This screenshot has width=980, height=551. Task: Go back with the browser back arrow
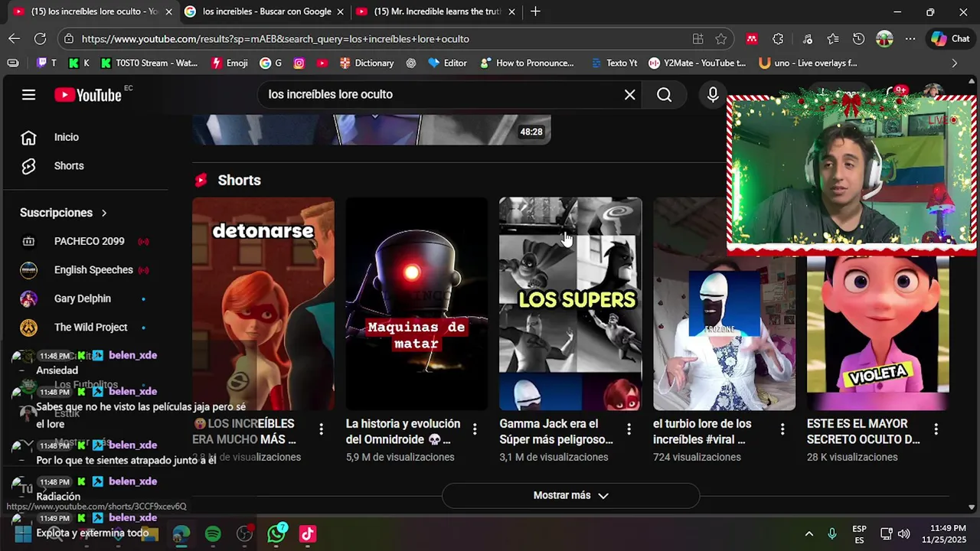coord(15,38)
